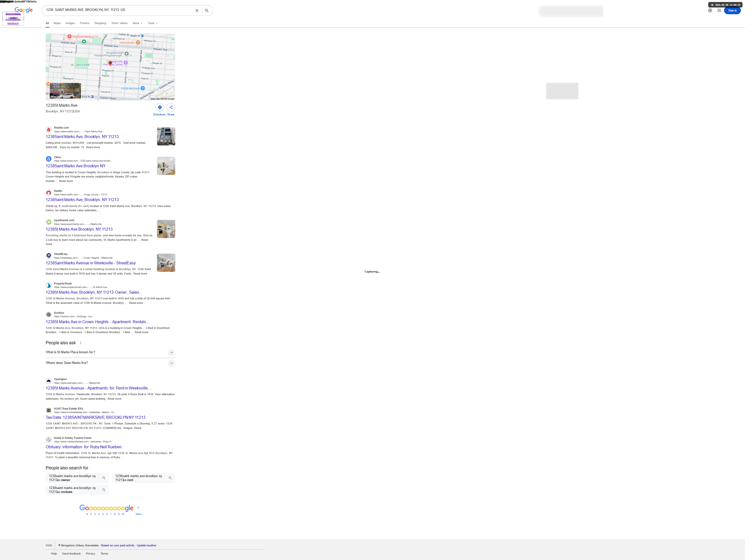Open Google apps grid icon
Viewport: 754px width, 560px height.
pyautogui.click(x=719, y=10)
